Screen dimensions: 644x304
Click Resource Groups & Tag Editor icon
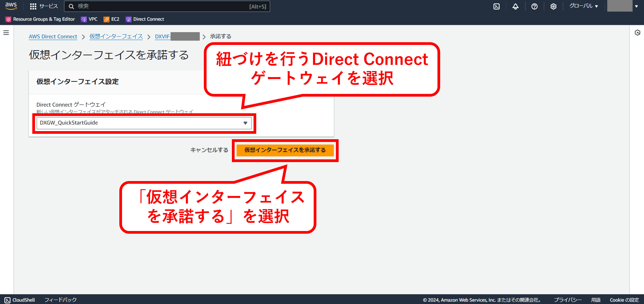click(8, 19)
